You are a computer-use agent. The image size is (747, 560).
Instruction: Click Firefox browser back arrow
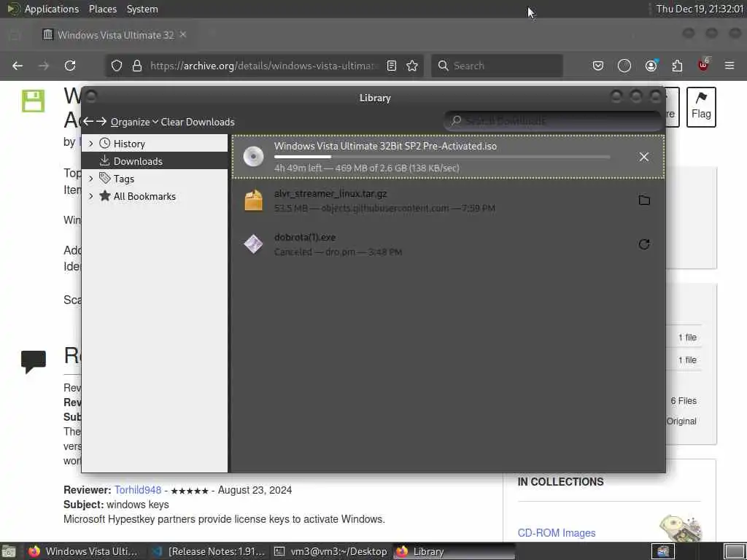click(18, 66)
